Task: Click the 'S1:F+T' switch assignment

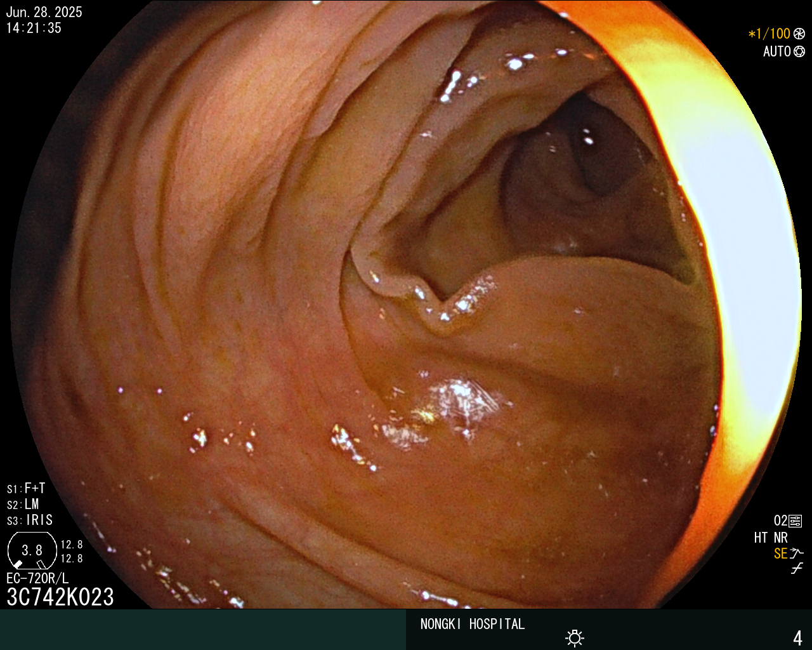Action: click(x=26, y=488)
